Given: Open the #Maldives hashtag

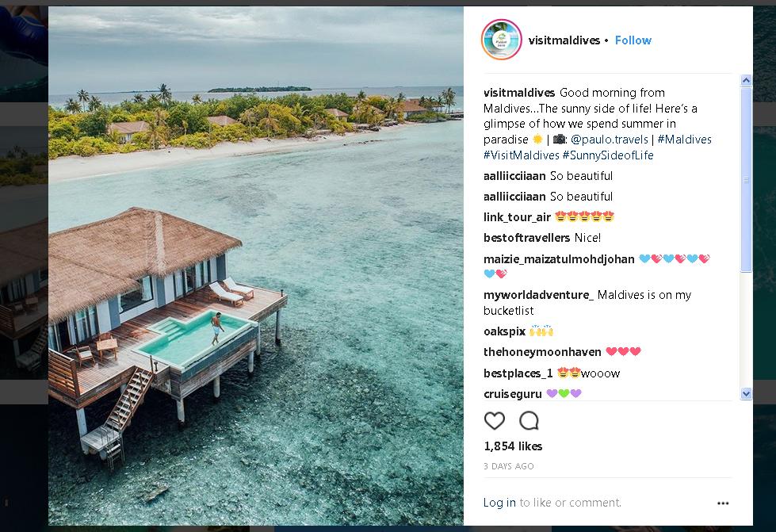Looking at the screenshot, I should [684, 140].
